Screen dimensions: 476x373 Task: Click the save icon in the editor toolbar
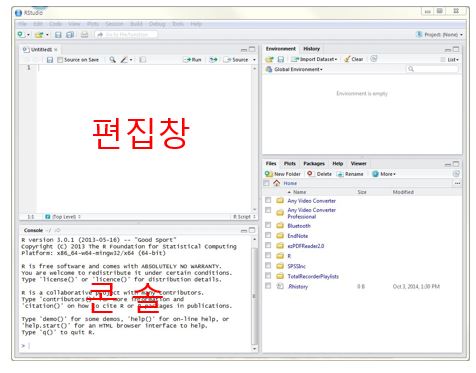pyautogui.click(x=50, y=60)
